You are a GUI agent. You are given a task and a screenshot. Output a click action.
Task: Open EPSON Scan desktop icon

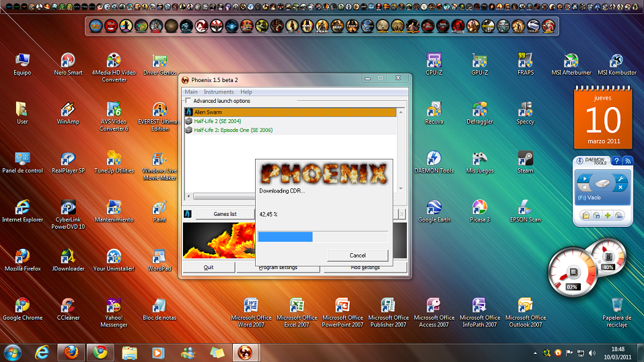coord(526,211)
